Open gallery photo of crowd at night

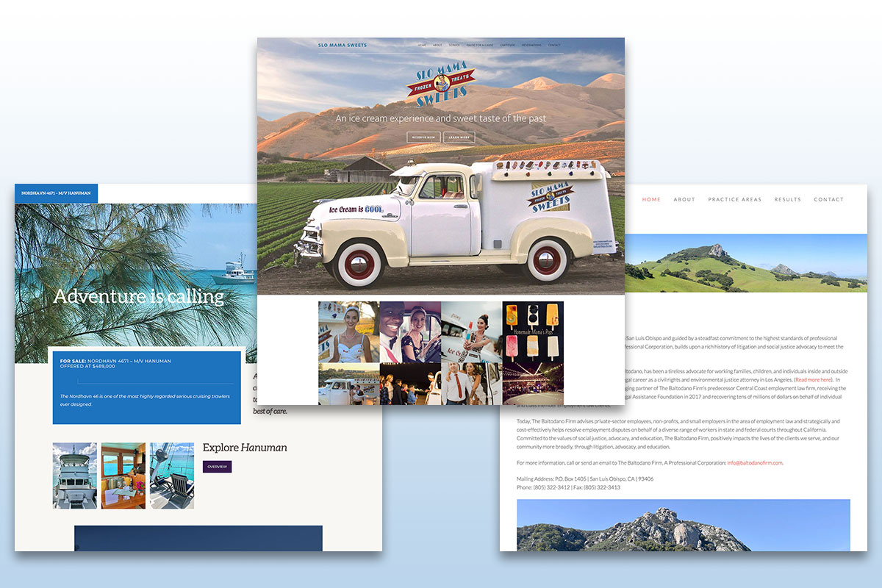click(x=410, y=384)
